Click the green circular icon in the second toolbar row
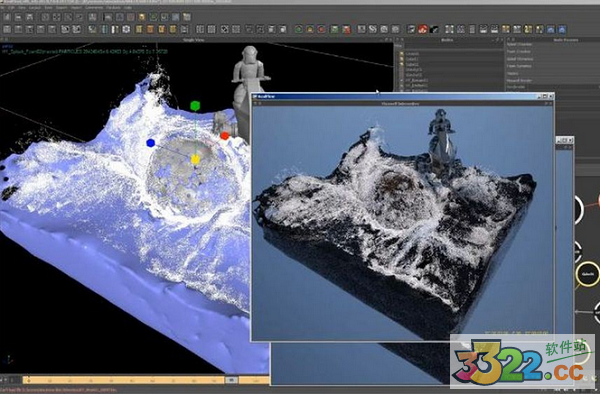This screenshot has height=394, width=600. coord(299,29)
